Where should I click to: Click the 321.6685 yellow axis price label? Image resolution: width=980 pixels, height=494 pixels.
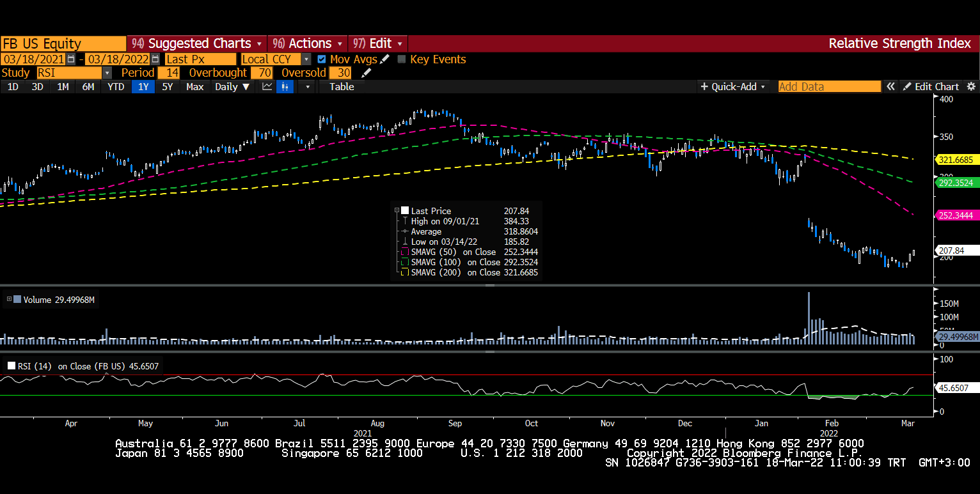point(958,160)
